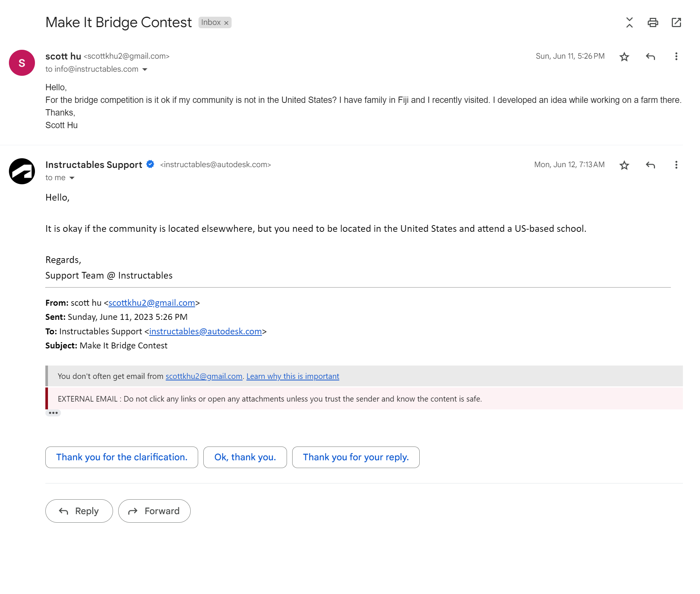Choose smart reply 'Thank you for the clarification.'
This screenshot has height=594, width=700.
122,457
